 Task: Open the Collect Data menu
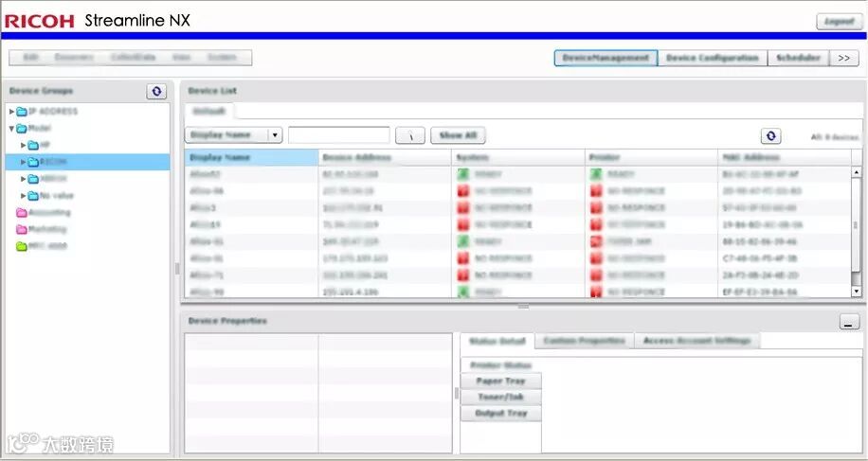pos(133,58)
